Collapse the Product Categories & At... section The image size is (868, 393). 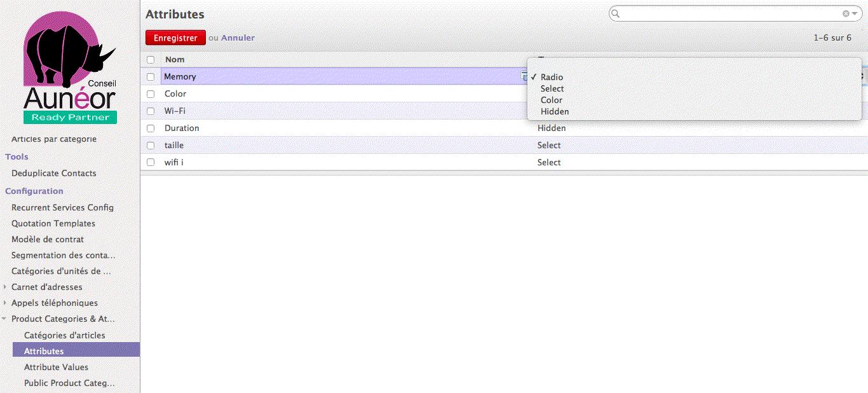(4, 319)
